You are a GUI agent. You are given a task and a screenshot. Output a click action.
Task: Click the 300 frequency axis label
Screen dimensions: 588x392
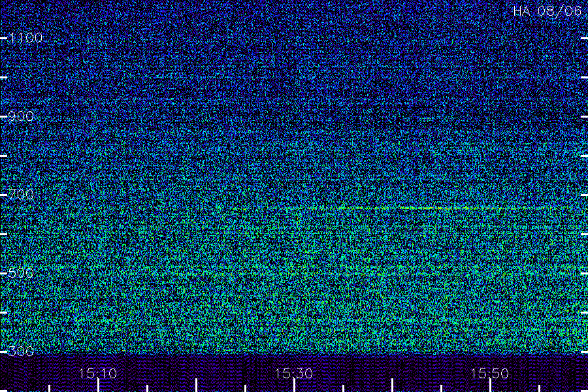coord(21,351)
